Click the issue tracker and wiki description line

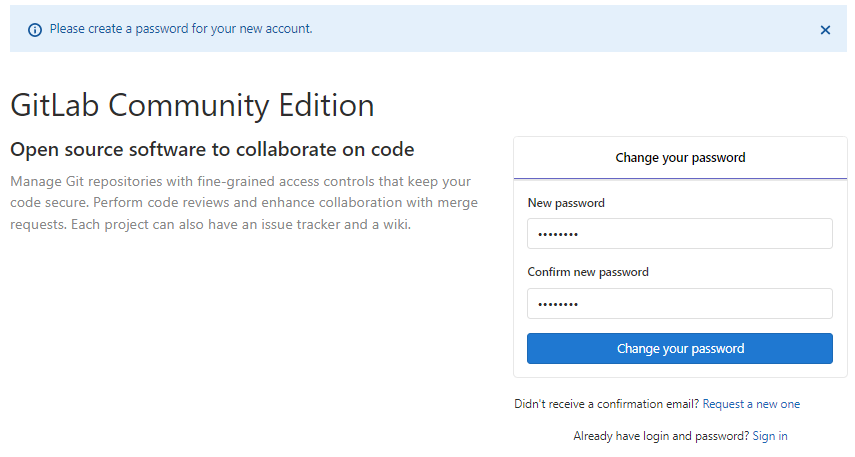point(210,224)
